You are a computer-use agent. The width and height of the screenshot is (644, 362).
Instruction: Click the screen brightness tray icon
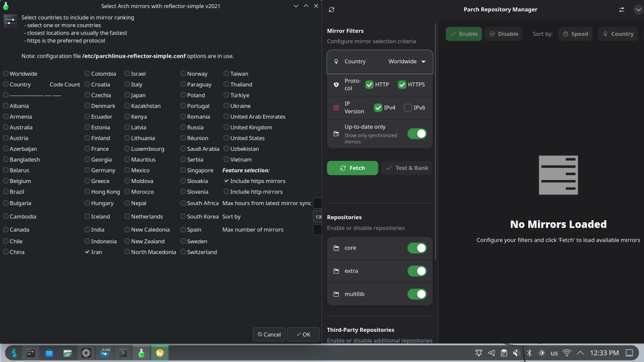click(x=541, y=353)
